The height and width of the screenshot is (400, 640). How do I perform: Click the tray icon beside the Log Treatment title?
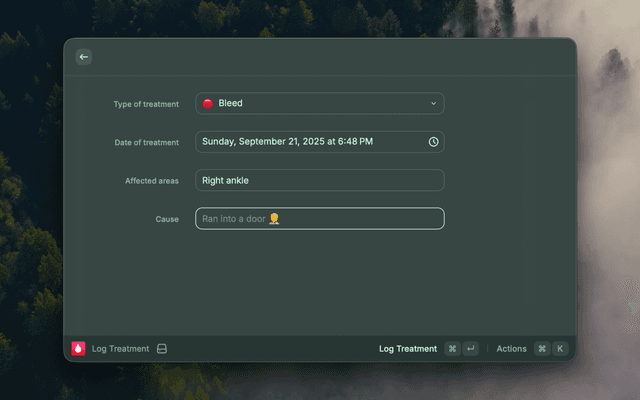[161, 349]
